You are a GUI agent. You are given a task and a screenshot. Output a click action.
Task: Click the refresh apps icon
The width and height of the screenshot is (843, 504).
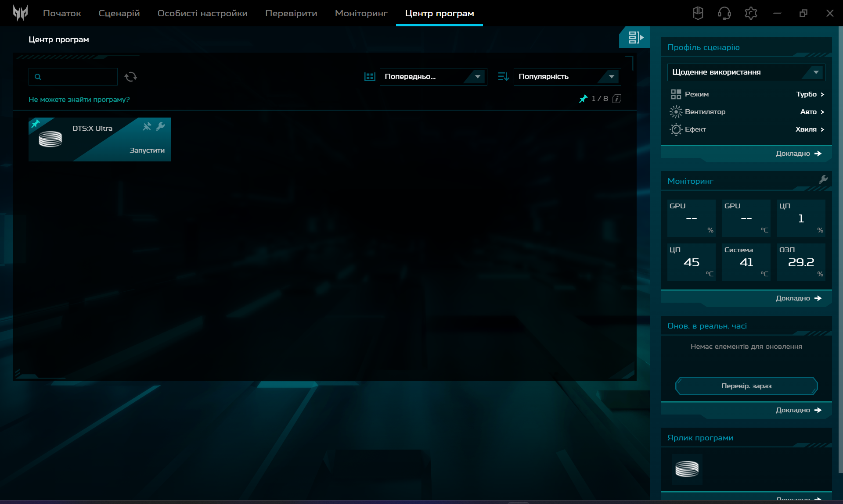point(130,77)
